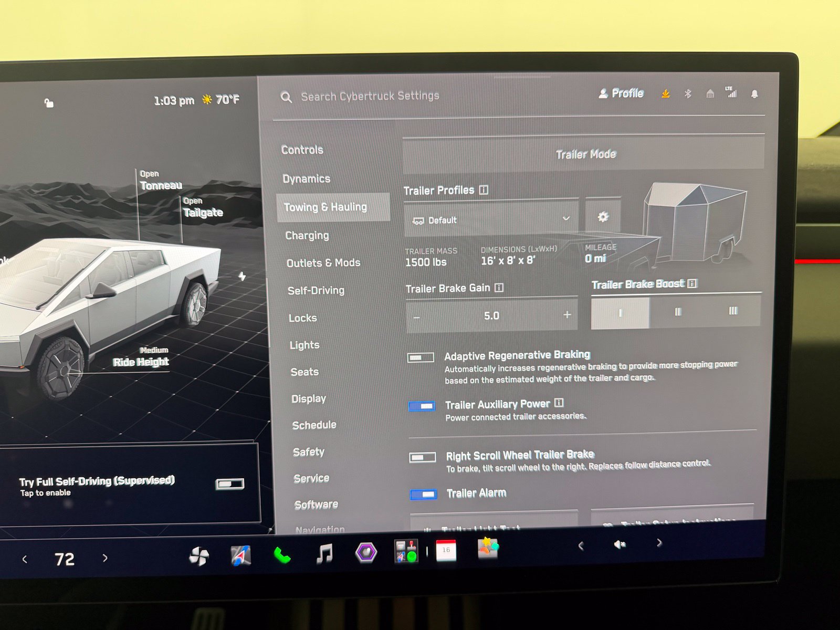Adjust Medium Ride Height control
Viewport: 840px width, 630px height.
point(141,356)
